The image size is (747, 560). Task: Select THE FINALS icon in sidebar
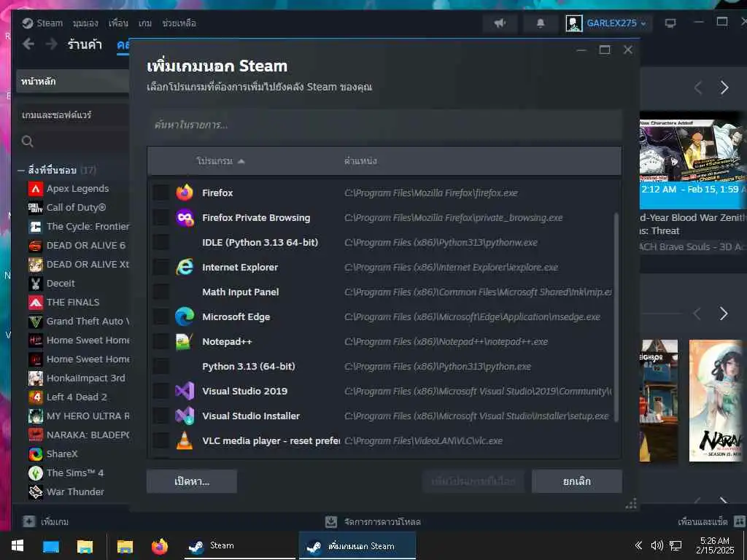[x=36, y=303]
